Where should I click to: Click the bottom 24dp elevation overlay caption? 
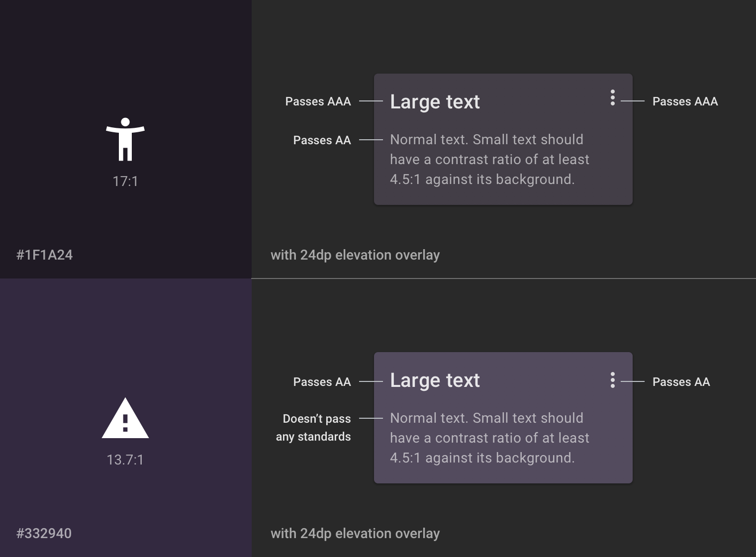tap(355, 534)
